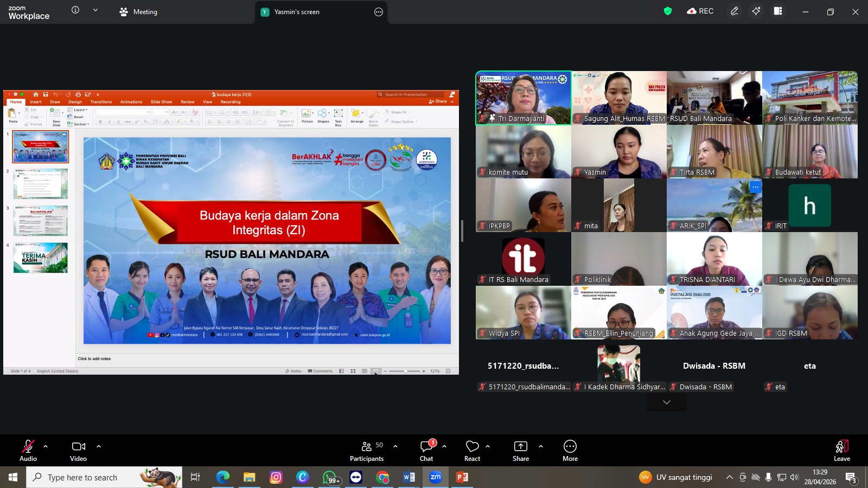This screenshot has width=868, height=488.
Task: Open the Insert ribbon tab
Action: 36,102
